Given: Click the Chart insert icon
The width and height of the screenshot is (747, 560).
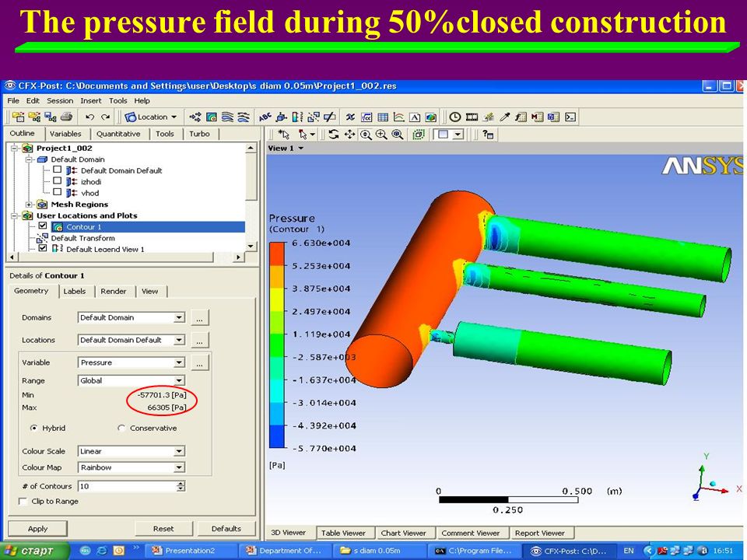Looking at the screenshot, I should [x=398, y=117].
